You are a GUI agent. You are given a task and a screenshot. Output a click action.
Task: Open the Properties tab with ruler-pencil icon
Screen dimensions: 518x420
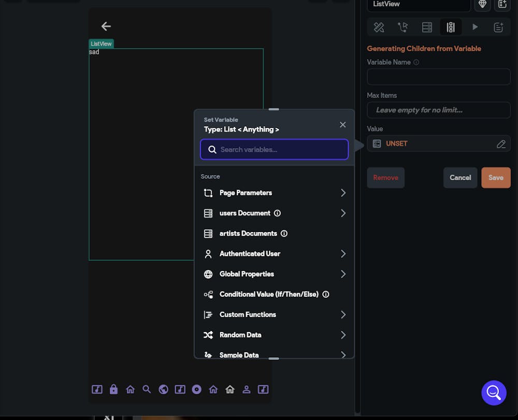pyautogui.click(x=379, y=27)
